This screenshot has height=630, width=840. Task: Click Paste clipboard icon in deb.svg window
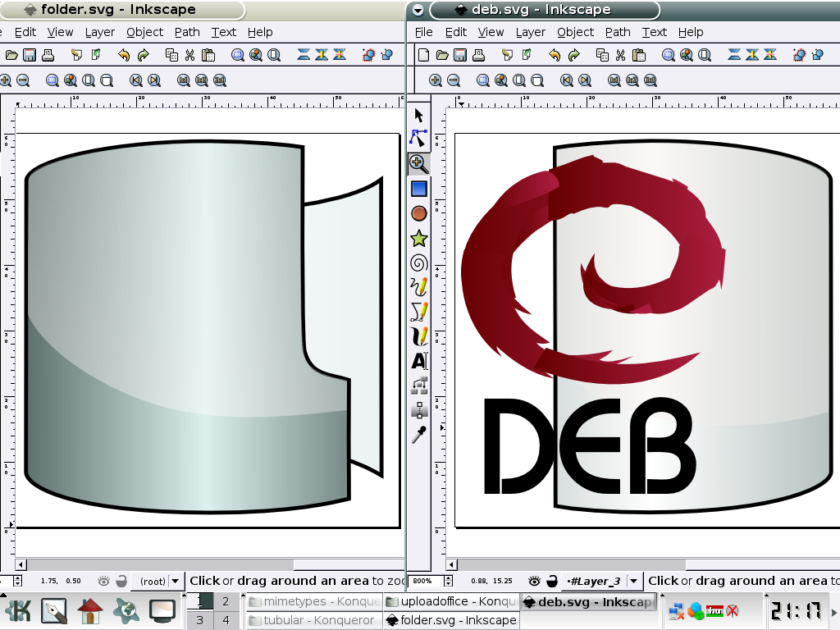pyautogui.click(x=638, y=55)
